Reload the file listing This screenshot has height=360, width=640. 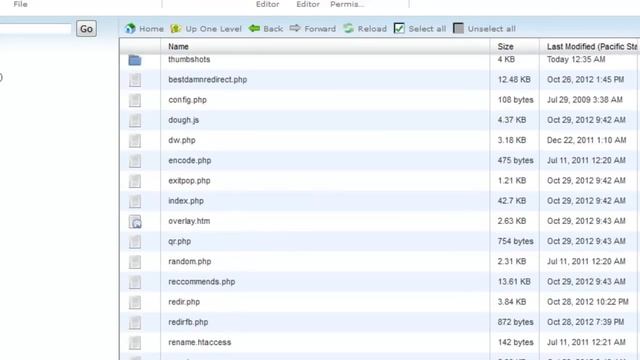pyautogui.click(x=365, y=29)
